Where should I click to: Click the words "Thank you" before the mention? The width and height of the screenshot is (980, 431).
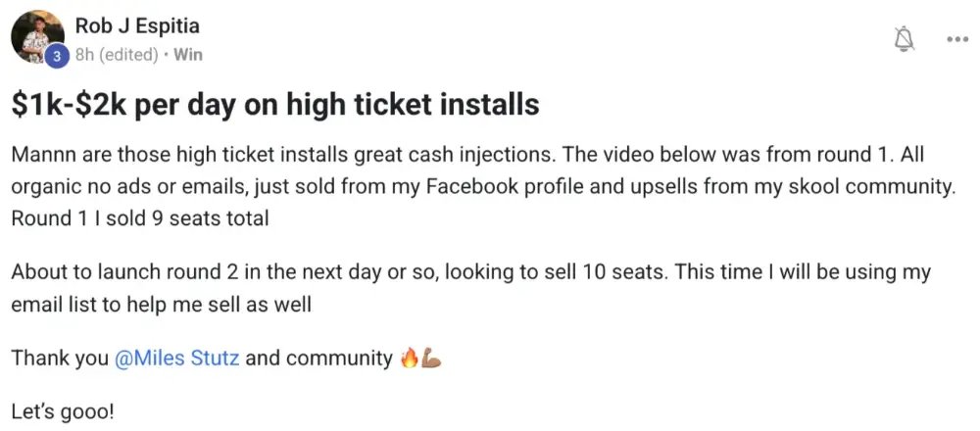click(x=59, y=358)
